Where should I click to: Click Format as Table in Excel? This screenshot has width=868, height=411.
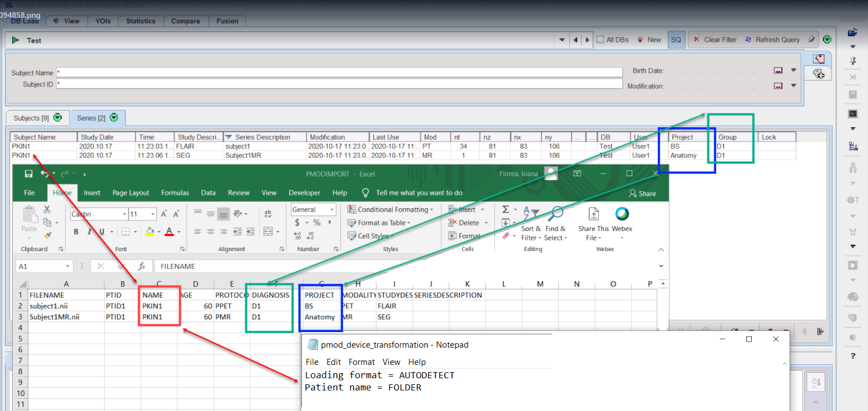[x=379, y=223]
